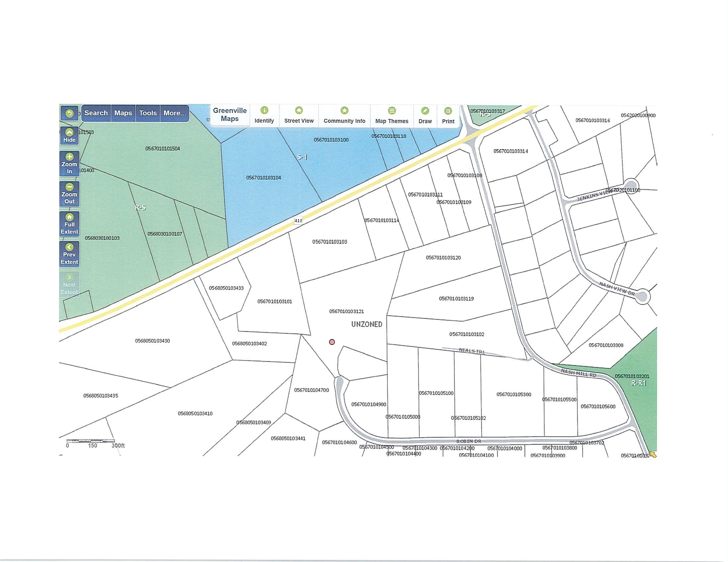Click the route 418 shield
Screen dimensions: 728x562
298,220
